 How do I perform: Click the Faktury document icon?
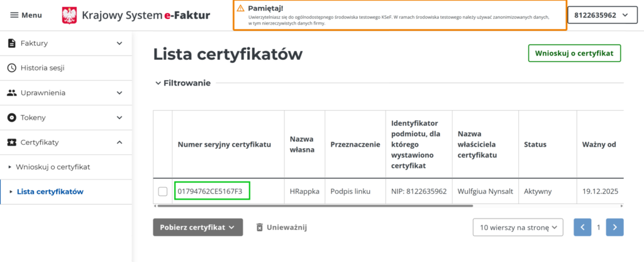11,43
